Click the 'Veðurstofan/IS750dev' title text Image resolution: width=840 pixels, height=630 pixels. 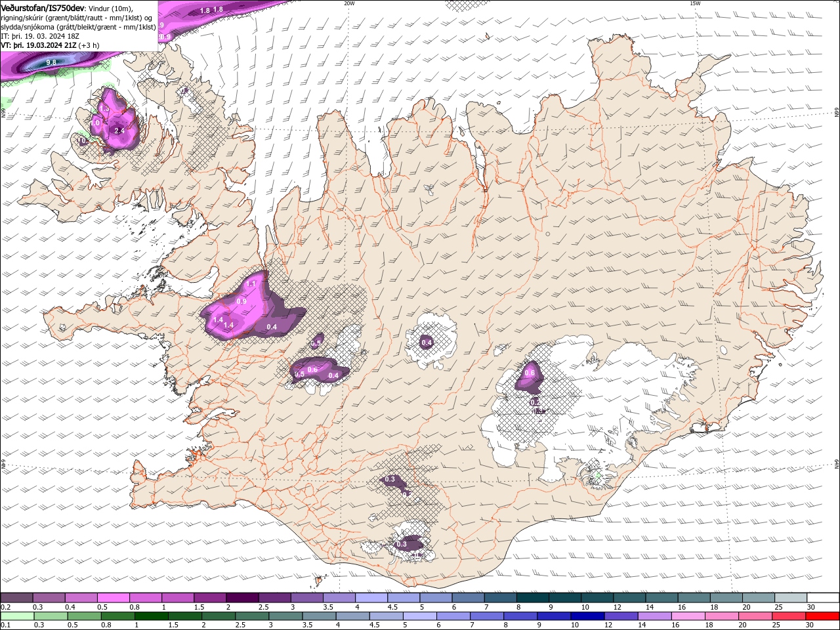(x=43, y=8)
